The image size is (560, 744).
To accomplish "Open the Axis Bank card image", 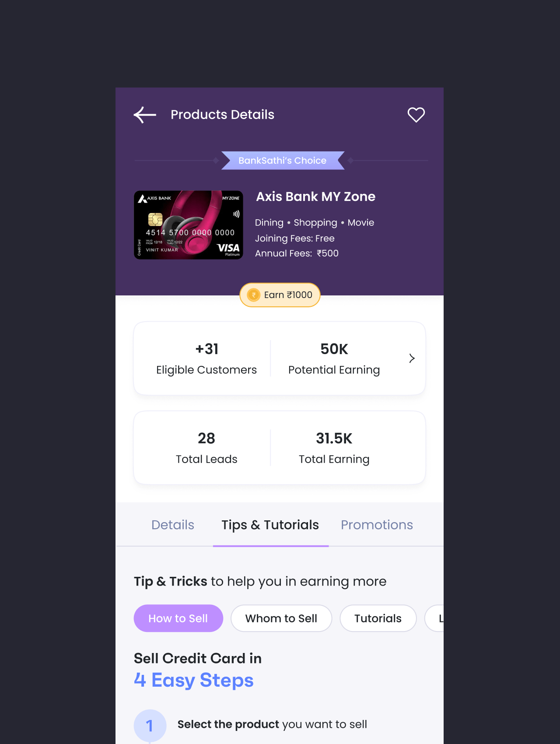I will [x=189, y=225].
